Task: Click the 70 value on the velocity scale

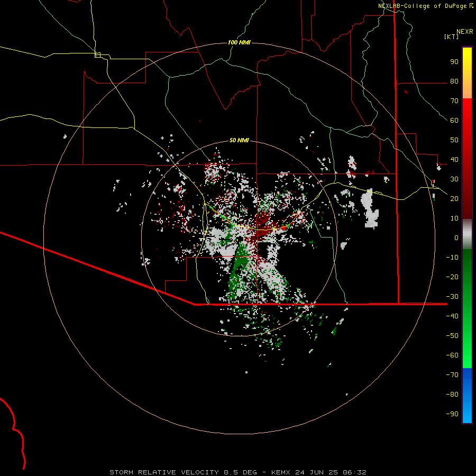Action: (x=454, y=101)
